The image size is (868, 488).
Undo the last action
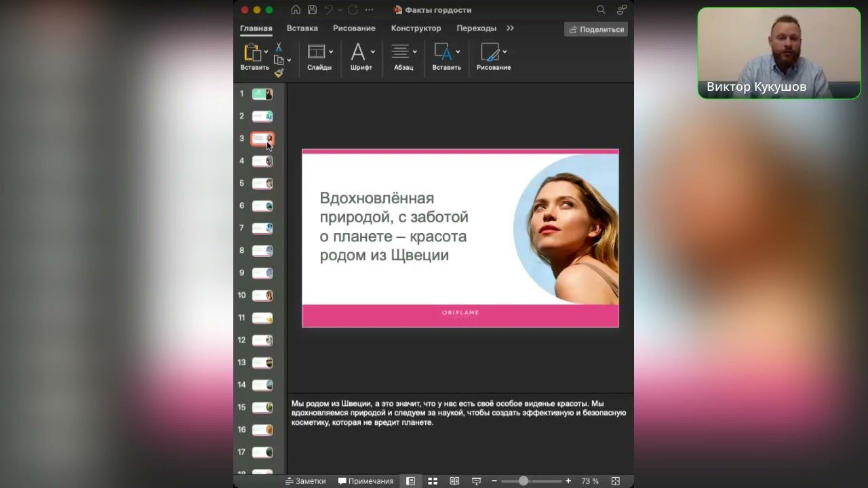329,9
